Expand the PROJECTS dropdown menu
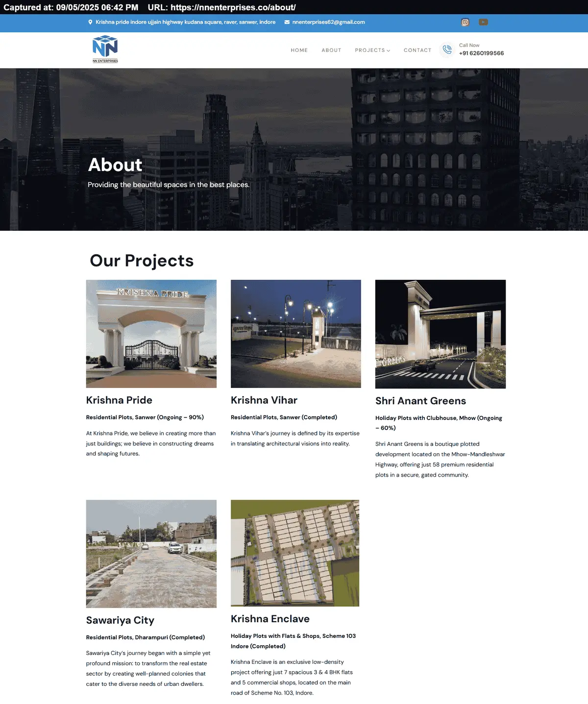The image size is (588, 704). point(372,50)
